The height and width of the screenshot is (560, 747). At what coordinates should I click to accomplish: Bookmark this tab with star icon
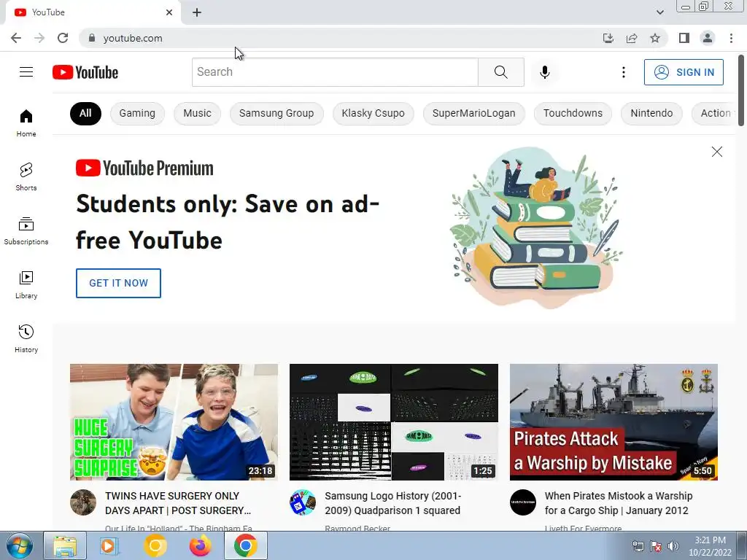655,38
